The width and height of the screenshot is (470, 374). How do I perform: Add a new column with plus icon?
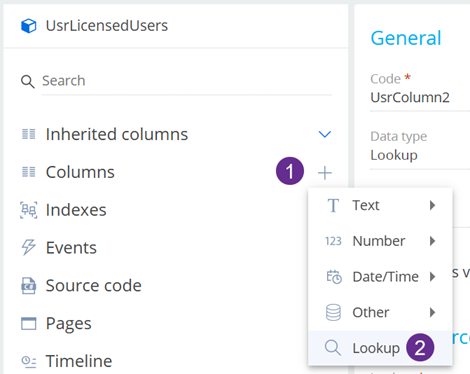click(x=325, y=173)
